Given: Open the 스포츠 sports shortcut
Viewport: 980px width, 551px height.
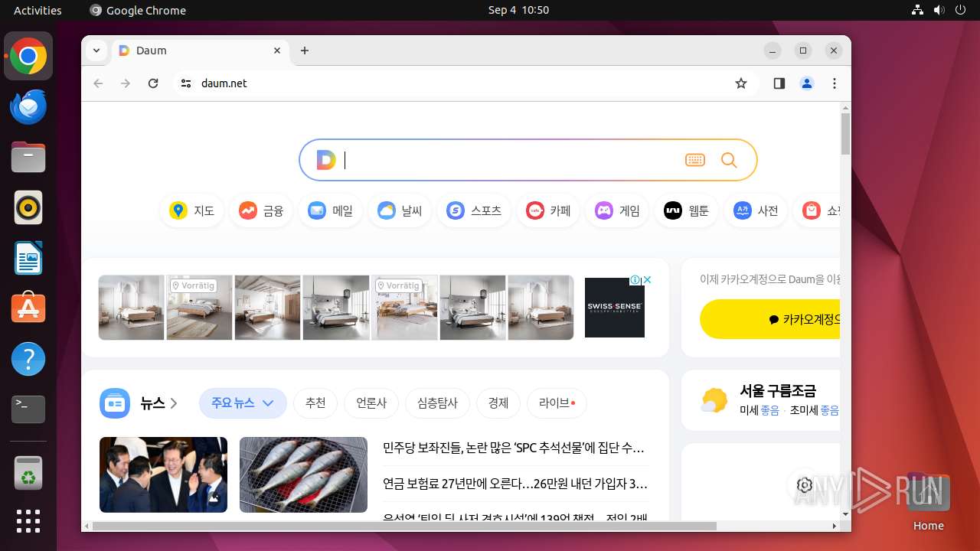Looking at the screenshot, I should (474, 210).
